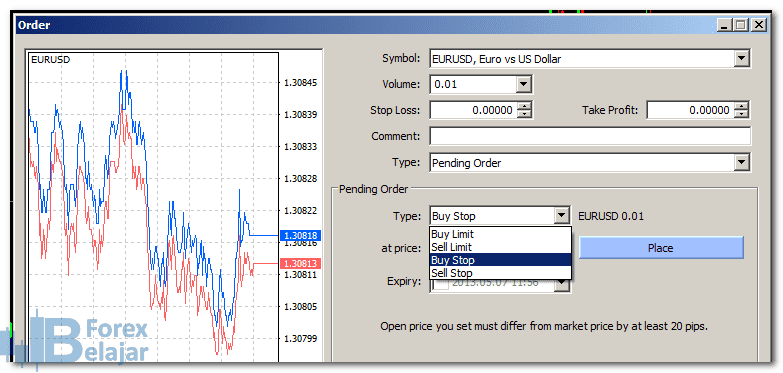Decrease Stop Loss with down arrow
This screenshot has height=373, width=783.
pyautogui.click(x=523, y=114)
